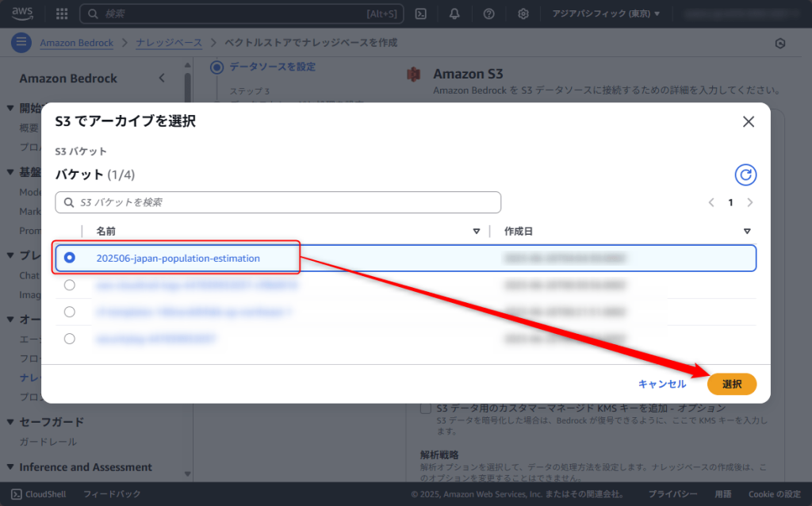Screen dimensions: 812x506
Task: Click the データソースを設定 step
Action: pyautogui.click(x=273, y=67)
